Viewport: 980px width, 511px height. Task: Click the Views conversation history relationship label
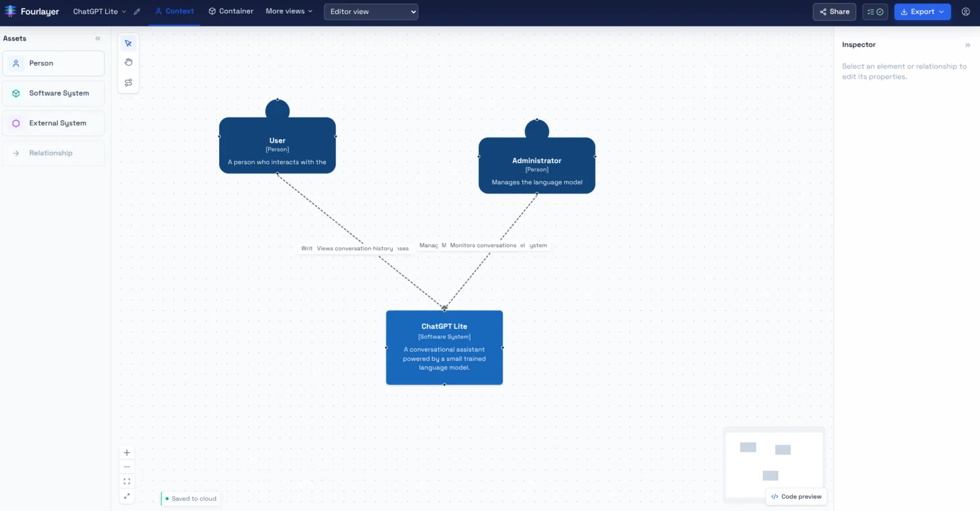[355, 248]
